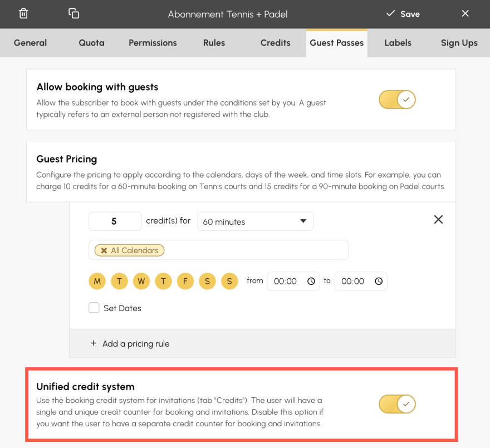The image size is (490, 448).
Task: Remove the All Calendars tag
Action: (104, 250)
